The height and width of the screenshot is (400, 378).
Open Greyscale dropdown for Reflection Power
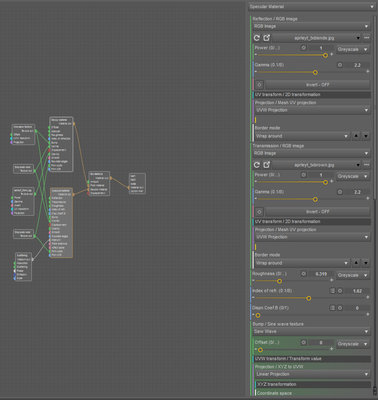point(353,49)
